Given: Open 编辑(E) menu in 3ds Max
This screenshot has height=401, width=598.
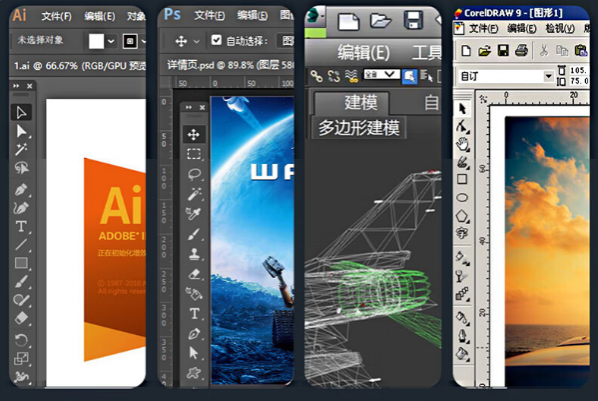Looking at the screenshot, I should click(363, 53).
